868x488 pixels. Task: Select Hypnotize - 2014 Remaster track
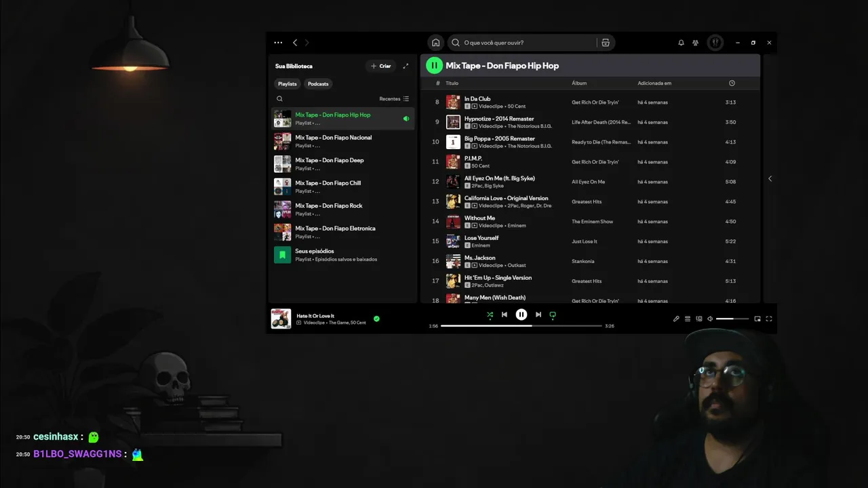click(x=590, y=122)
